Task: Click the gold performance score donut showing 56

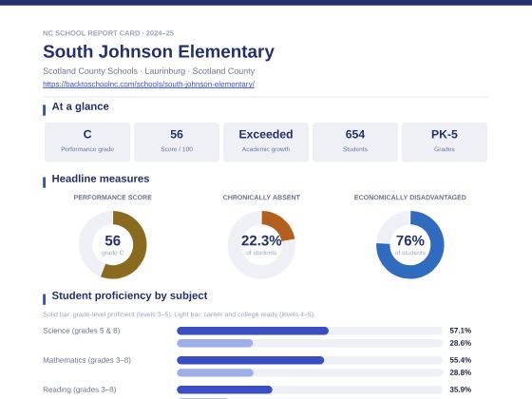Action: (113, 245)
